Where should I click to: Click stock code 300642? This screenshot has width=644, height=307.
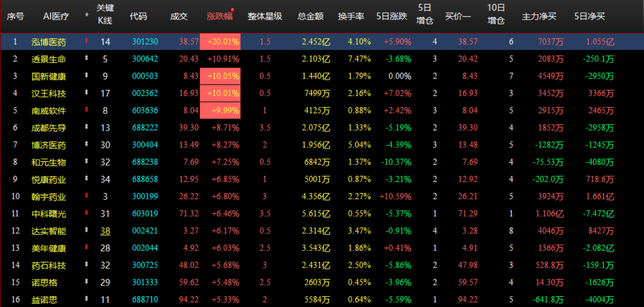pyautogui.click(x=145, y=59)
